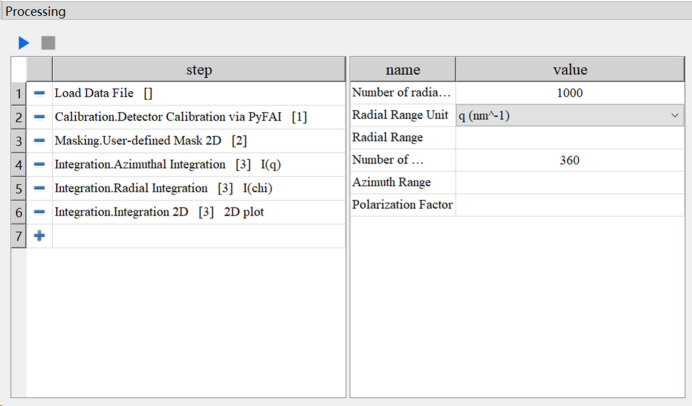692x406 pixels.
Task: Remove the Radial Integration step
Action: (x=39, y=188)
